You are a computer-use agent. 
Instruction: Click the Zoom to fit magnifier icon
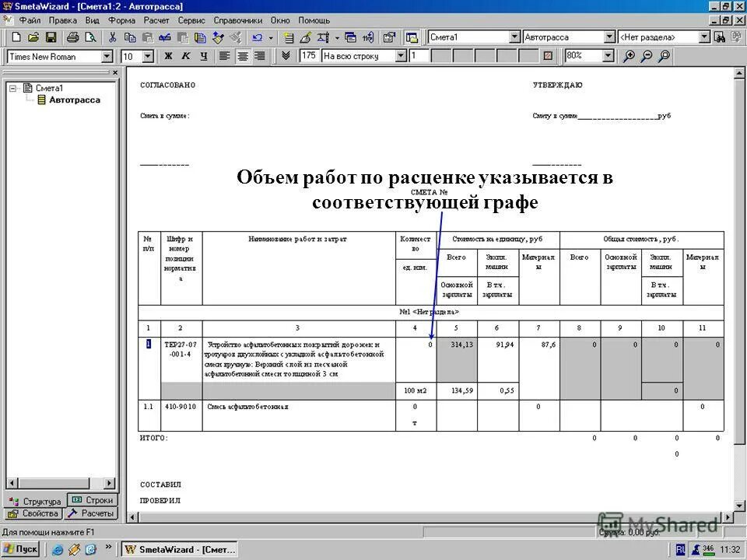pyautogui.click(x=664, y=56)
